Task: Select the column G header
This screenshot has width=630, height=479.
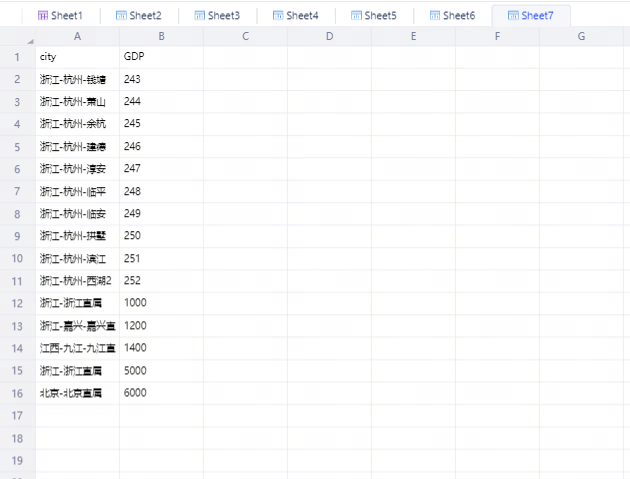Action: (581, 37)
